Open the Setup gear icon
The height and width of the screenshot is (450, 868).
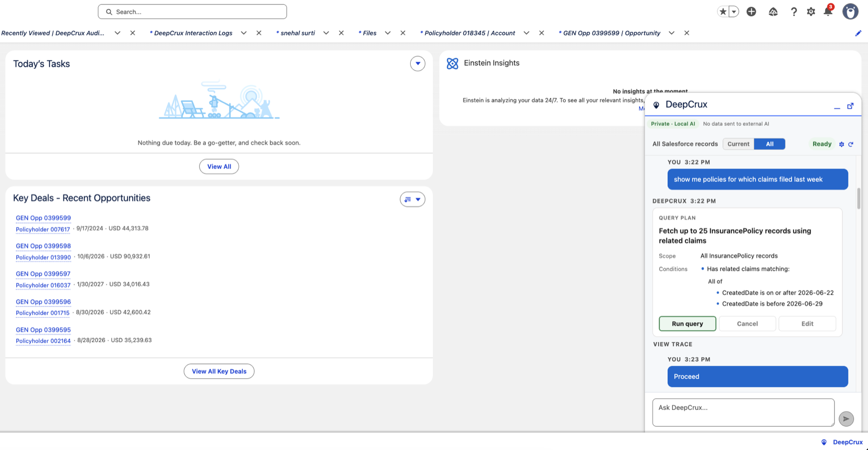click(811, 11)
